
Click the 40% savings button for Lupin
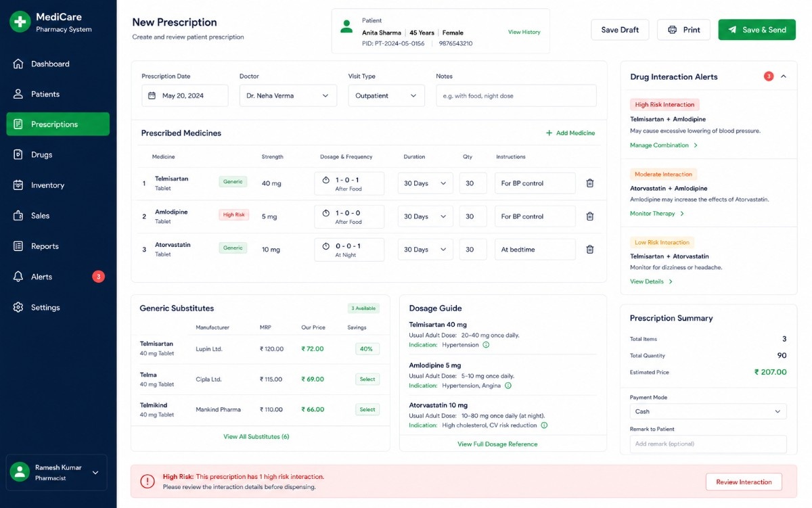[x=366, y=349]
